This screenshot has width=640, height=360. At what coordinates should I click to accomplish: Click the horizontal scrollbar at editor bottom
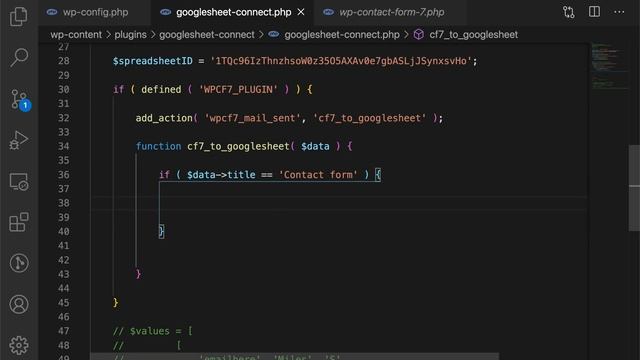(294, 357)
